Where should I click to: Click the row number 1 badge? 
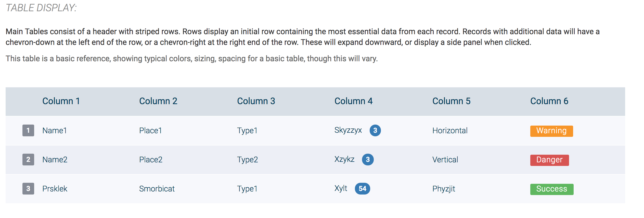[28, 130]
